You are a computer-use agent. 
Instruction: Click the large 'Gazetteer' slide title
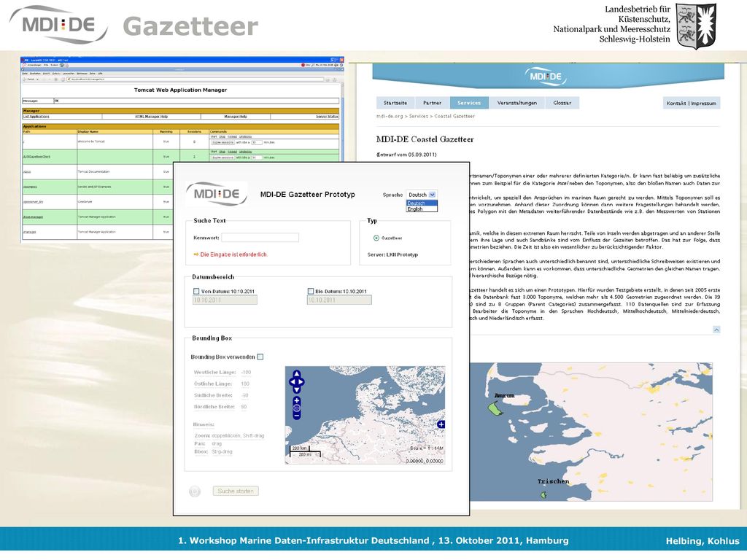point(190,26)
